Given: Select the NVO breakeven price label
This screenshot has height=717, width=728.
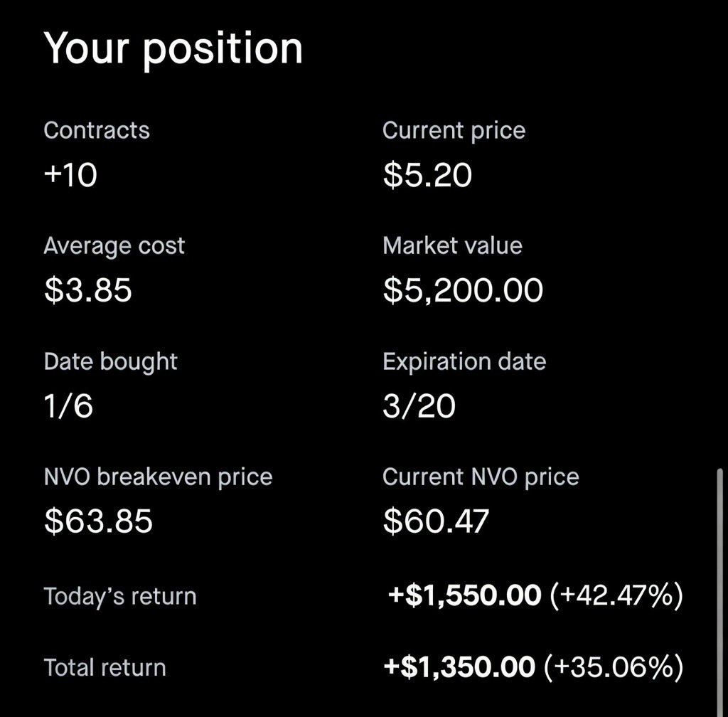Looking at the screenshot, I should (158, 477).
